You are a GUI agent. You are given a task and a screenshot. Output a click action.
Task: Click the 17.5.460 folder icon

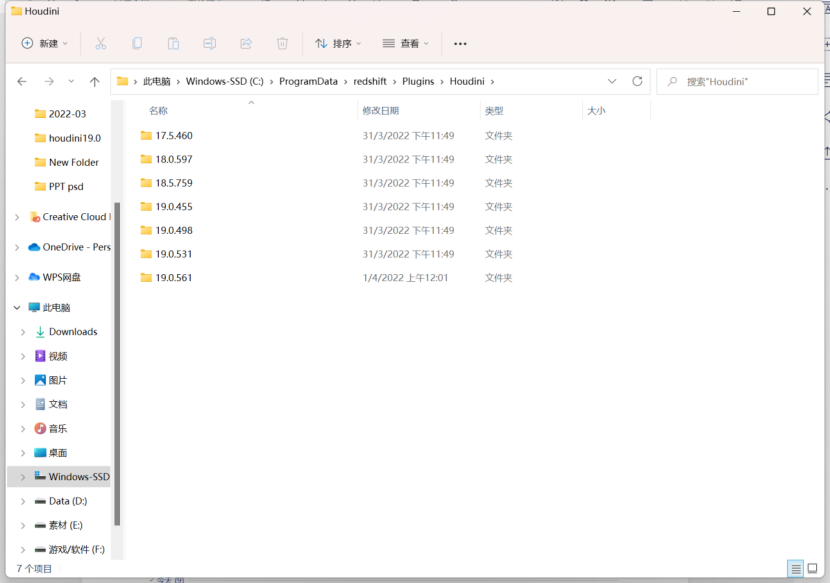pyautogui.click(x=146, y=136)
